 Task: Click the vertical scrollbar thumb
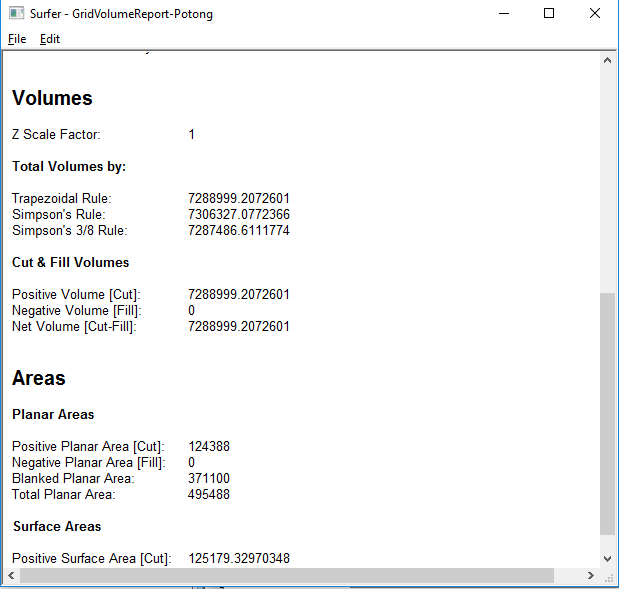click(608, 414)
